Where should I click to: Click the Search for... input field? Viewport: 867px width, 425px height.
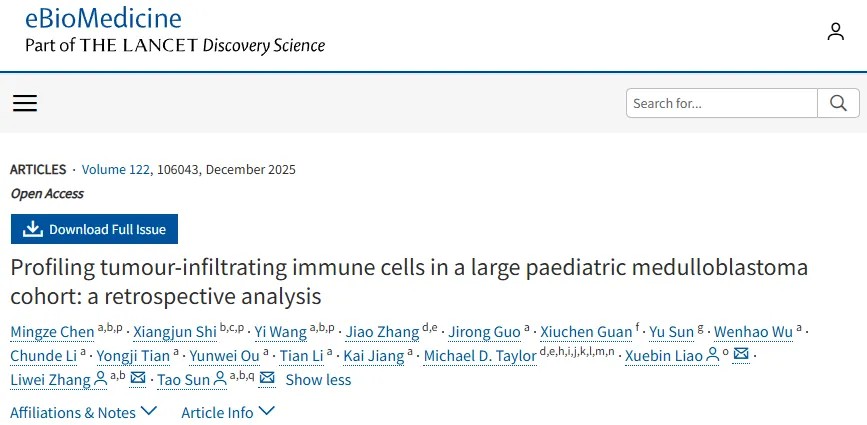tap(722, 103)
